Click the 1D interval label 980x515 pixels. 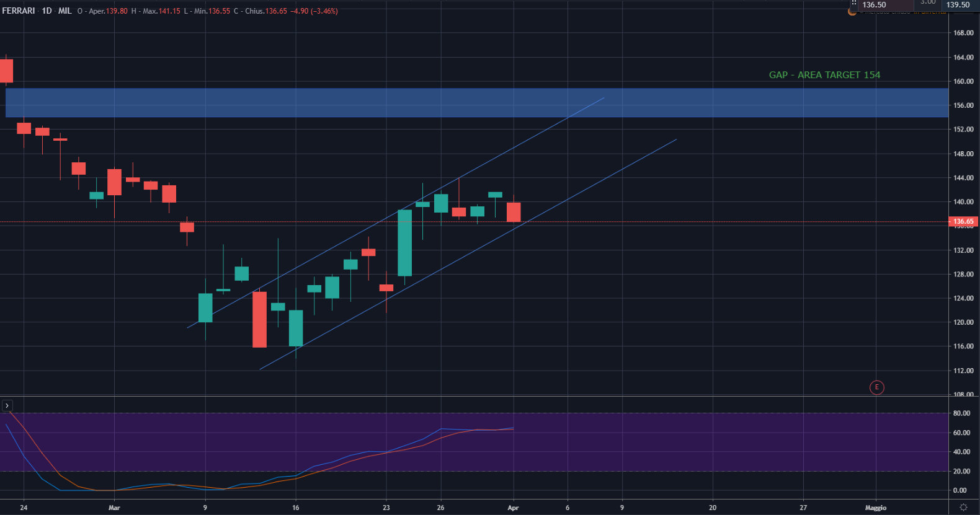tap(47, 11)
